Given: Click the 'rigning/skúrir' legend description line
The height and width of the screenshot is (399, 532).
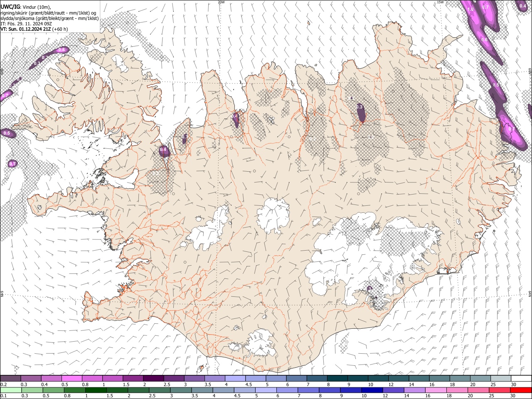Looking at the screenshot, I should click(x=48, y=12).
